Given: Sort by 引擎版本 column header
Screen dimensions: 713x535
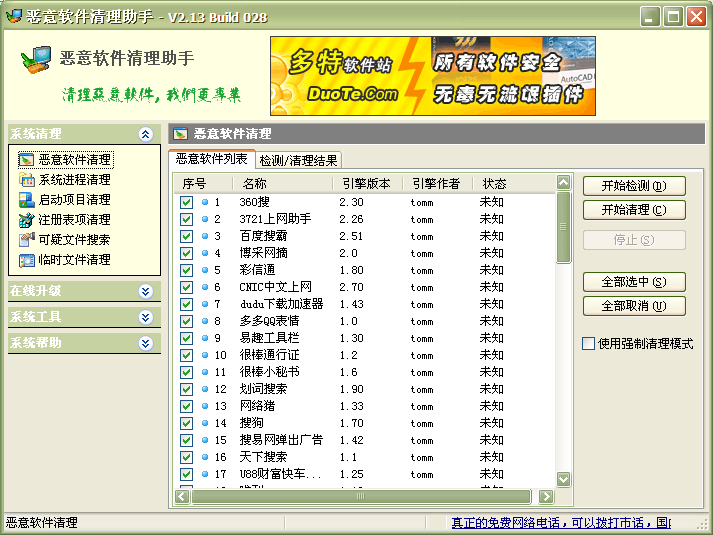Looking at the screenshot, I should point(367,184).
